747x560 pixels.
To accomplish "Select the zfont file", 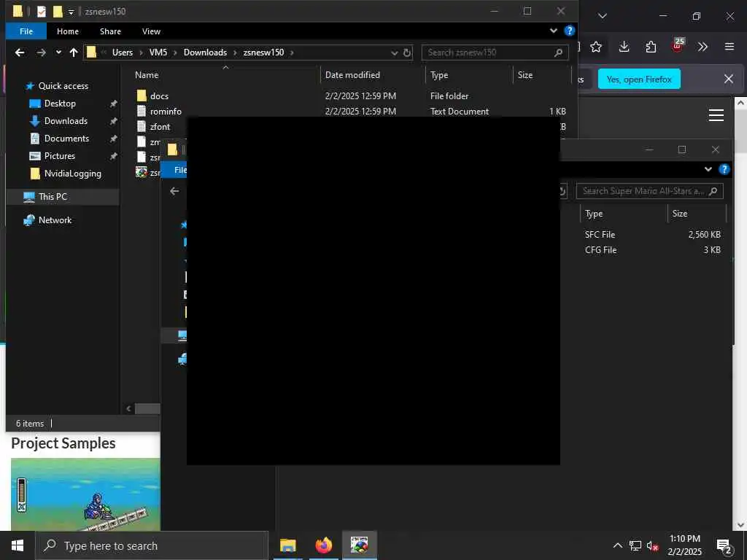I will tap(160, 127).
